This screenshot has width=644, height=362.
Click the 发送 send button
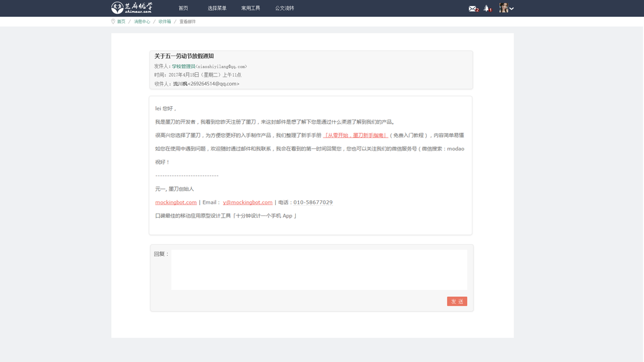pos(457,301)
